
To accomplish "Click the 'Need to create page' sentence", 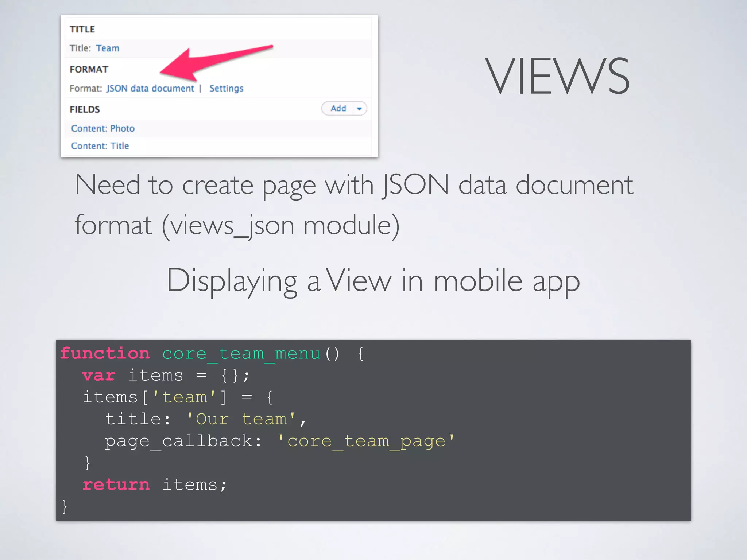I will (354, 186).
